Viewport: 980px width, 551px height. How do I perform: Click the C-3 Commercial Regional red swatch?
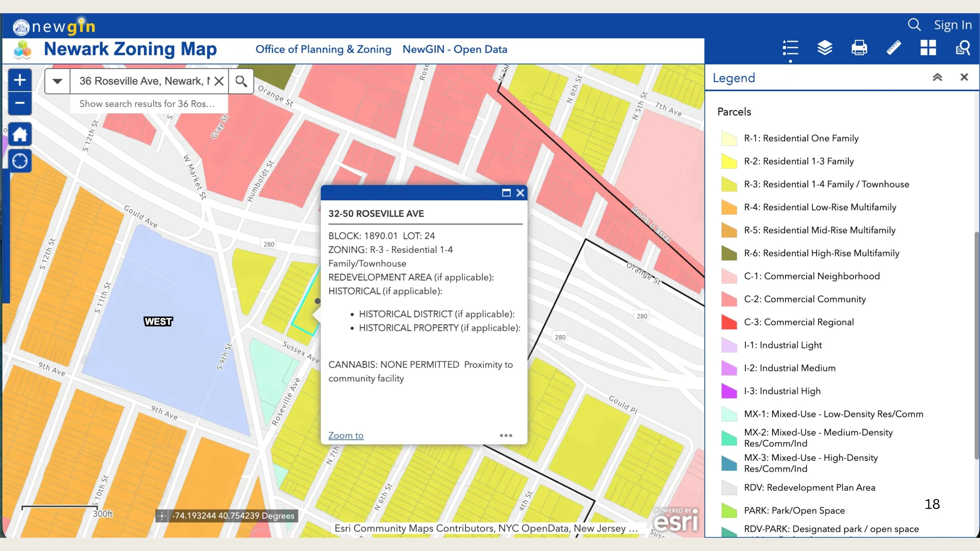click(729, 322)
